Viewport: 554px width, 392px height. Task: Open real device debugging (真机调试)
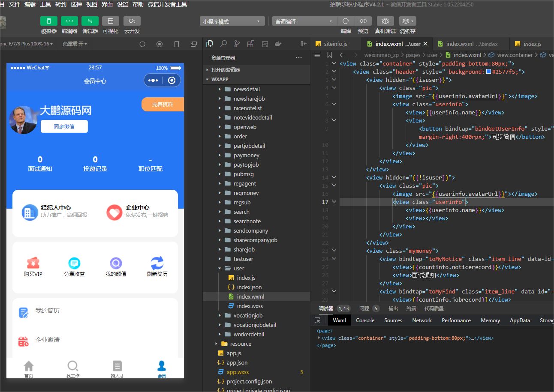coord(385,21)
